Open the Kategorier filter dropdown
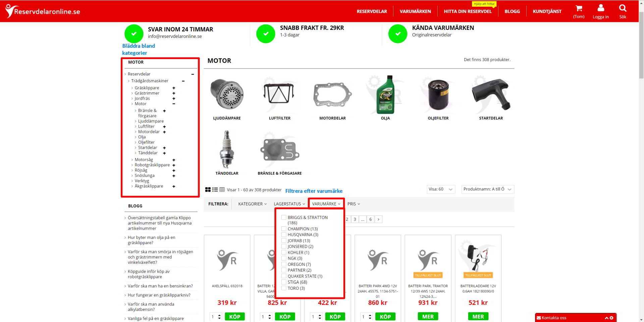Viewport: 644px width, 322px height. pos(252,204)
